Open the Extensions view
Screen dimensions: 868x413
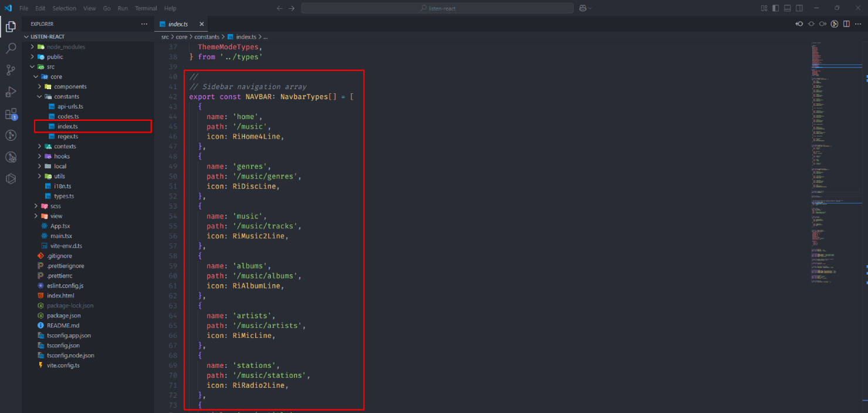(11, 114)
